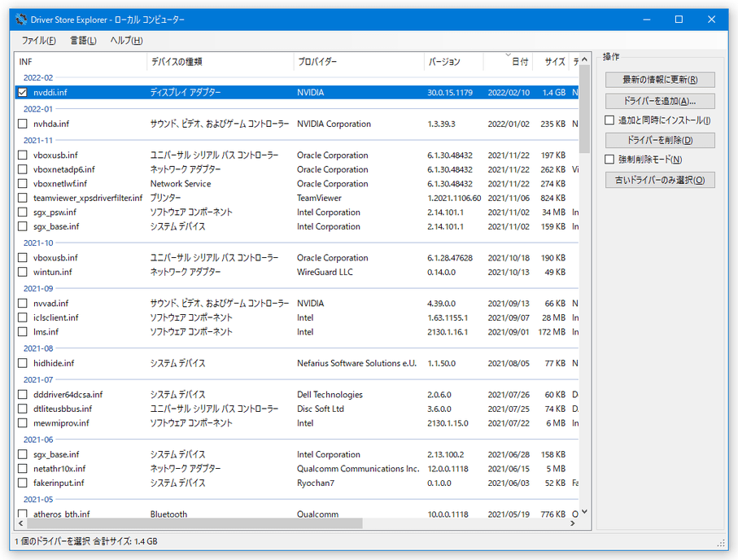Open the ヘルプ menu
Screen dimensions: 738x560
[x=126, y=41]
